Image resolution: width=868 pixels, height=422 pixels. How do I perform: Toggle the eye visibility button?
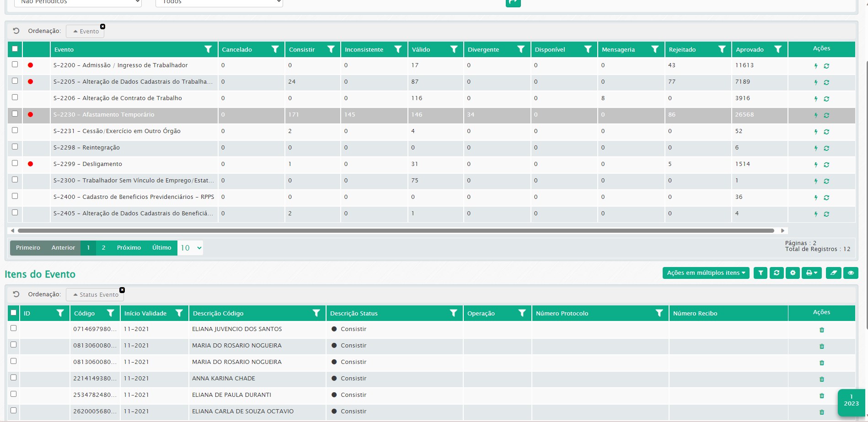pyautogui.click(x=851, y=273)
